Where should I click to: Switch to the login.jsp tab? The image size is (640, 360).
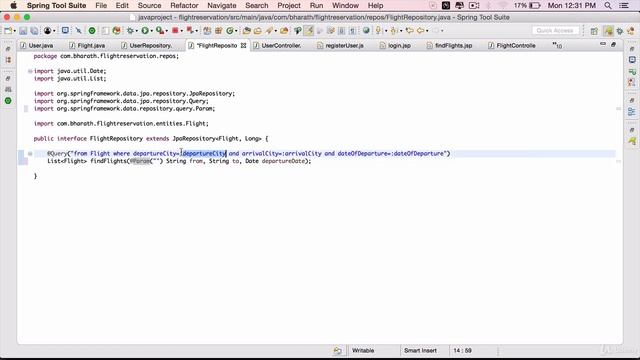pos(395,46)
